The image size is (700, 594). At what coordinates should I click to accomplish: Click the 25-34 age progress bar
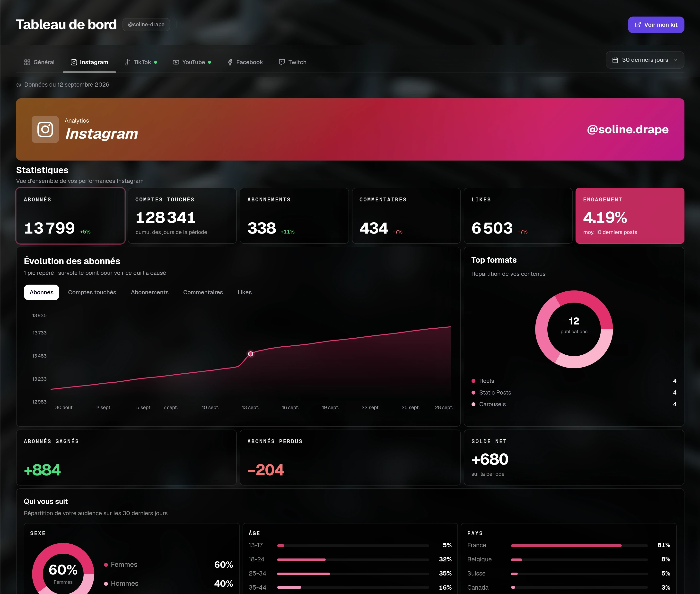pyautogui.click(x=353, y=574)
